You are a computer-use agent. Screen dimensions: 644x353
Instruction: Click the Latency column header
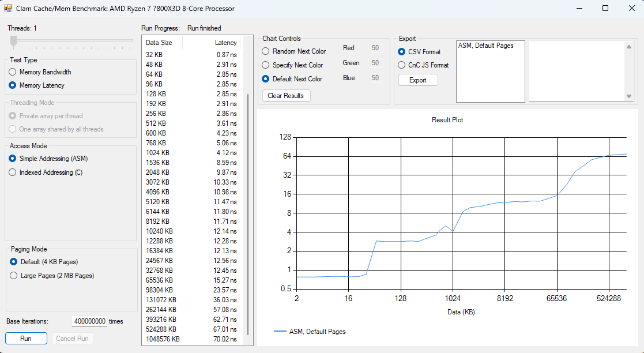211,43
